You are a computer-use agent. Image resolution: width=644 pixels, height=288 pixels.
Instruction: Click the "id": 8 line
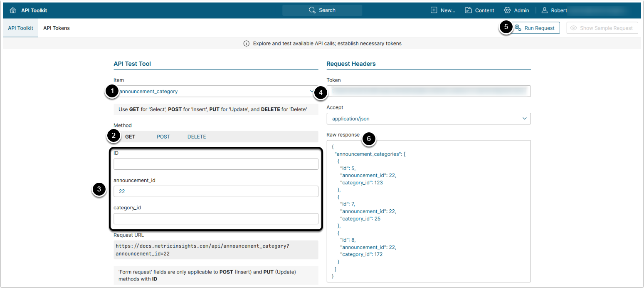click(x=348, y=240)
